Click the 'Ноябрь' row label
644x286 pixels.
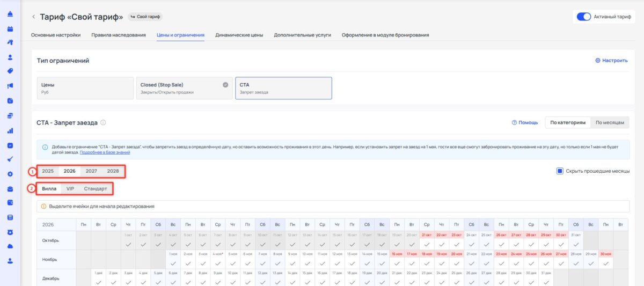point(56,259)
